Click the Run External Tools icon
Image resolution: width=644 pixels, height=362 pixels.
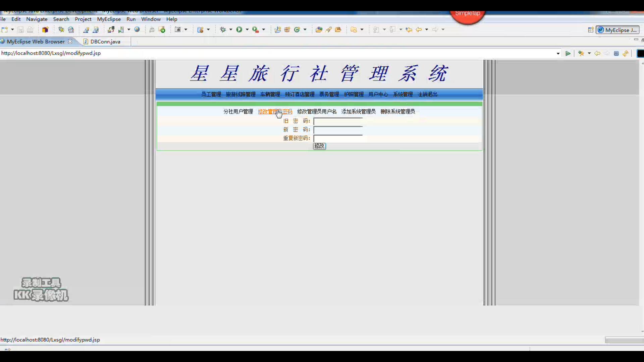256,30
